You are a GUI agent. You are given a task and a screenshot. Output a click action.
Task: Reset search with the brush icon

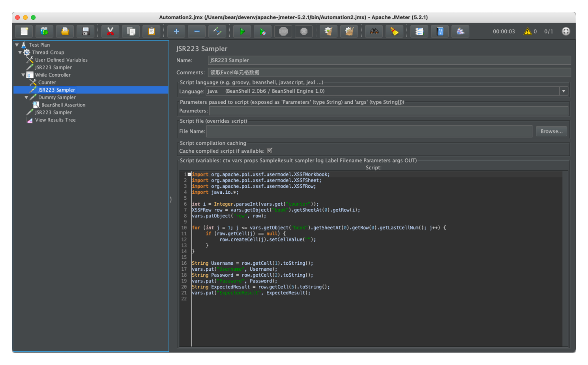pos(395,31)
